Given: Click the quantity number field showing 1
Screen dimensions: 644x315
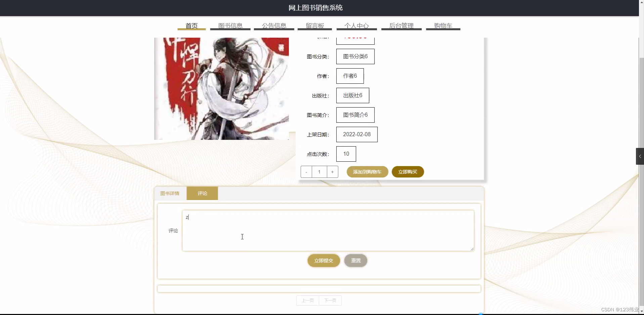Looking at the screenshot, I should (319, 172).
